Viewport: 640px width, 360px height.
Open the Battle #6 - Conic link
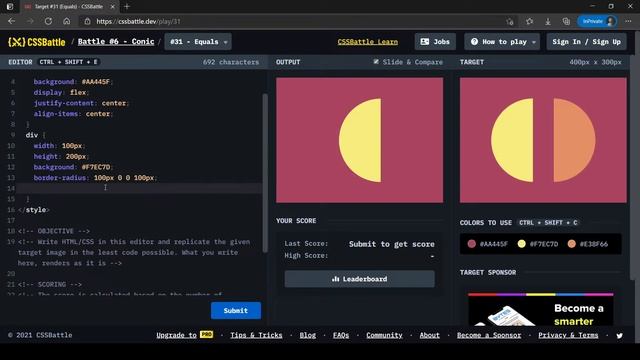[x=116, y=42]
